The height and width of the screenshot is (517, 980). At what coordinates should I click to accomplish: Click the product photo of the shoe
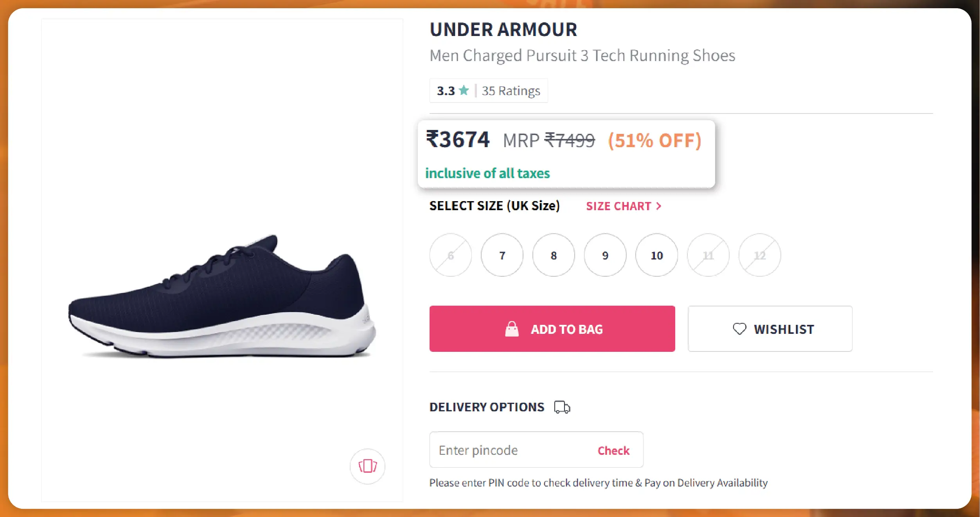pyautogui.click(x=222, y=258)
